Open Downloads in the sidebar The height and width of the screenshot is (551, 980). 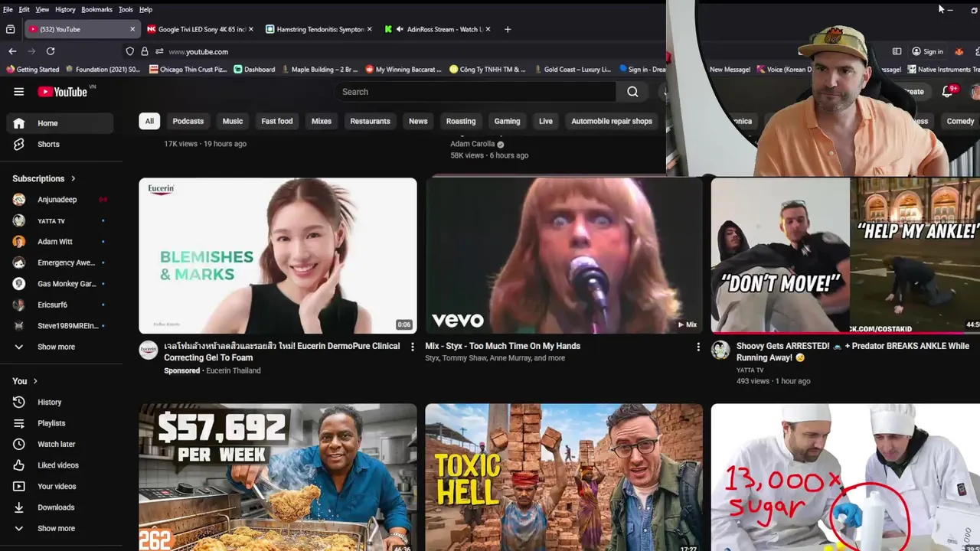click(60, 507)
